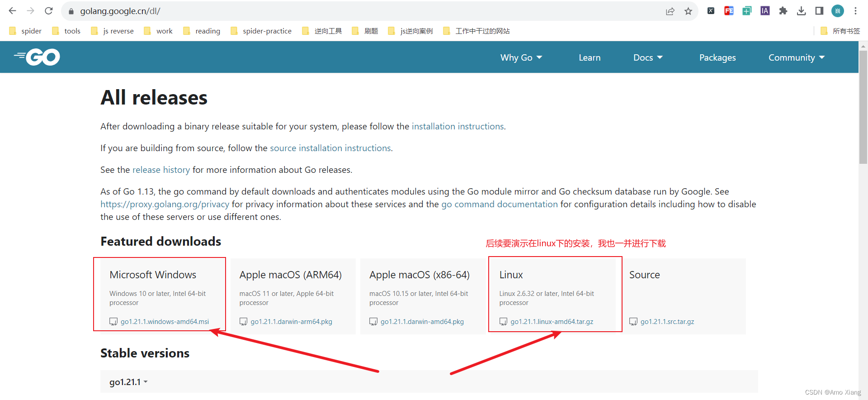Open the green plus extension icon
Screen dimensions: 868x400
(x=747, y=11)
